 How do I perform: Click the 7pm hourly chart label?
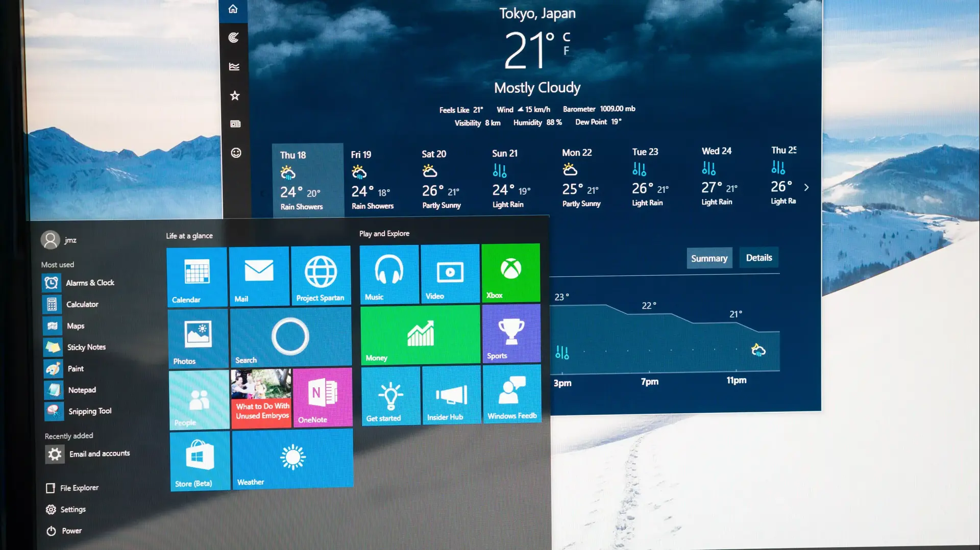click(x=650, y=382)
